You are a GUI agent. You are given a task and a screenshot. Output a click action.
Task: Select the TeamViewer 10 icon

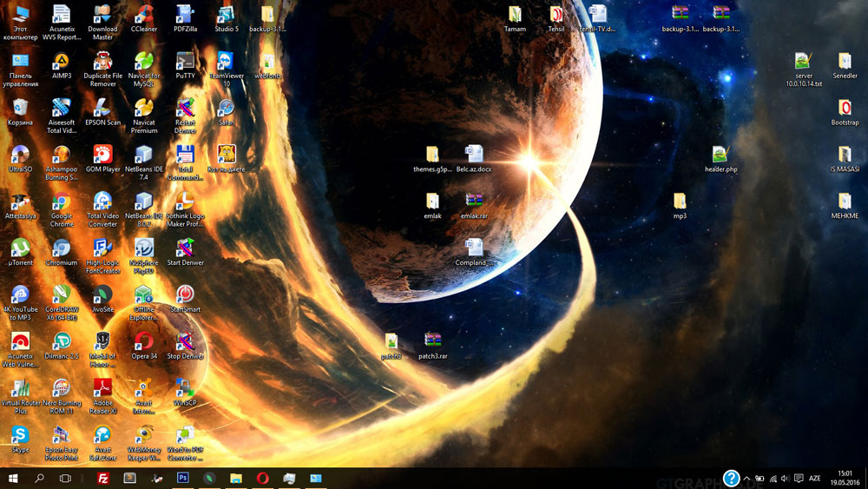click(227, 69)
